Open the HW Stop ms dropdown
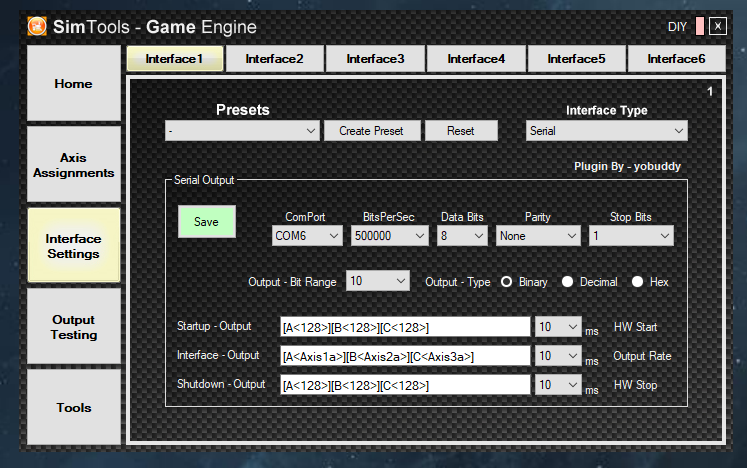The image size is (747, 468). pos(558,385)
